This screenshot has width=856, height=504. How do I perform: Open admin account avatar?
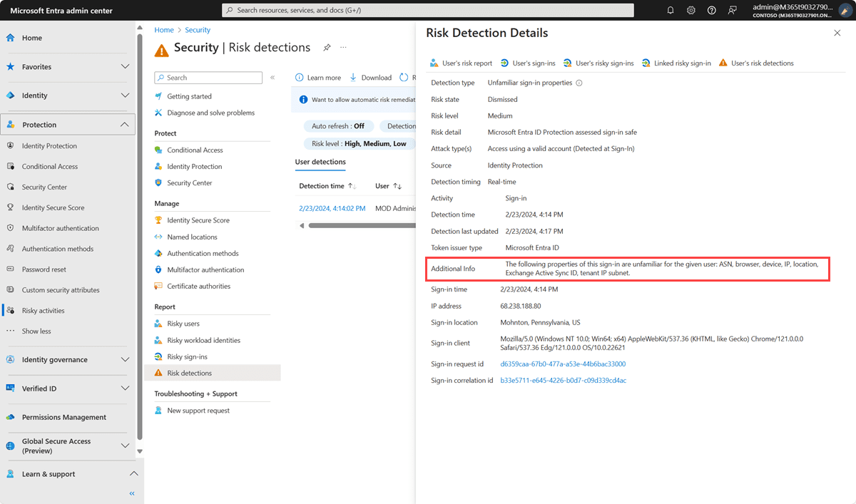coord(844,10)
